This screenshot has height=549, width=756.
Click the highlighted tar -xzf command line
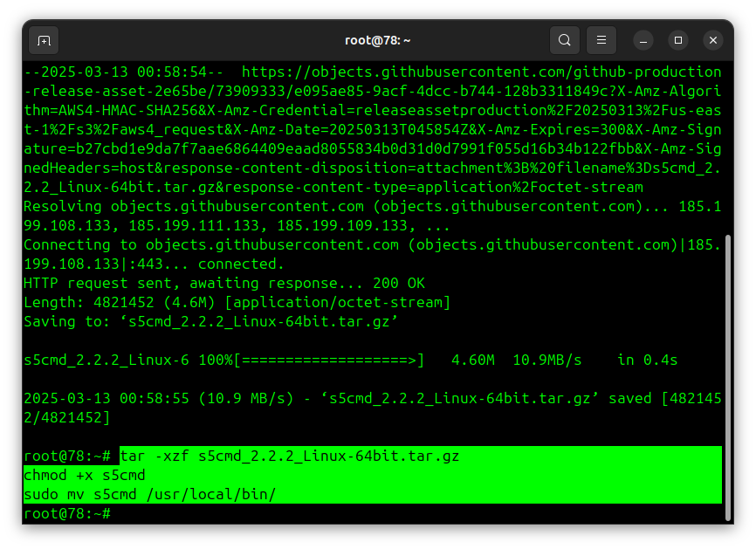point(290,456)
